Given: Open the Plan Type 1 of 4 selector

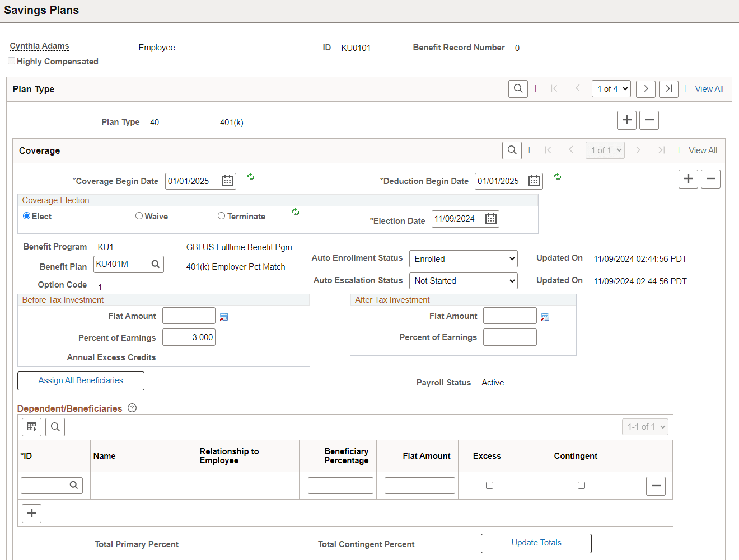Looking at the screenshot, I should [x=611, y=88].
